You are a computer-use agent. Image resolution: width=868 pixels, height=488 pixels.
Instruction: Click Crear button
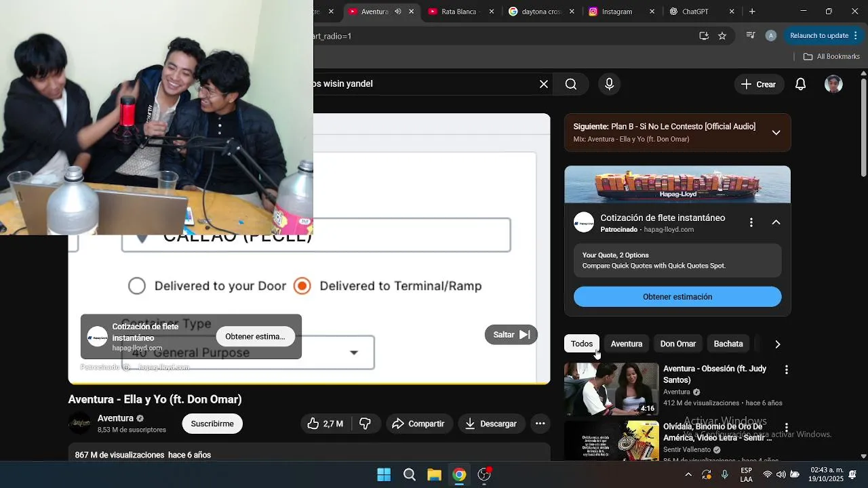pyautogui.click(x=759, y=84)
